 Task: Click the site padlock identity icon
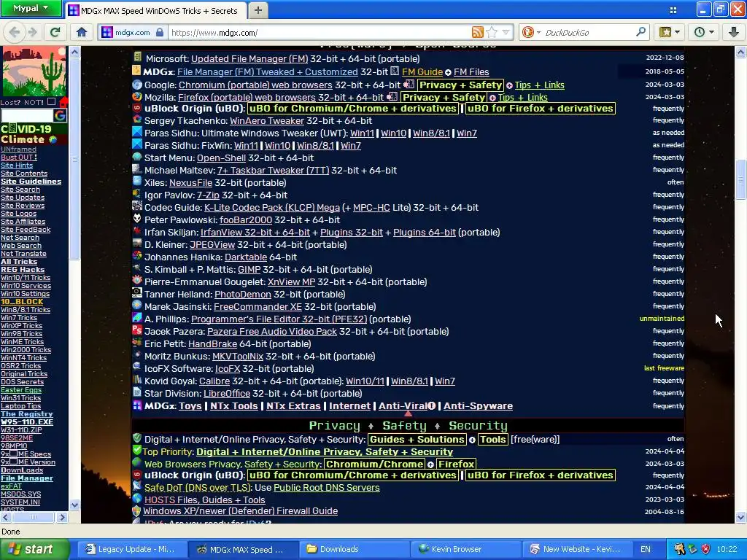(x=160, y=32)
